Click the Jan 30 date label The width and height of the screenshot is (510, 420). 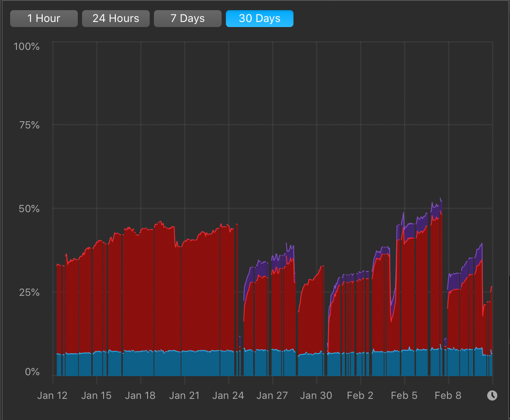click(316, 396)
